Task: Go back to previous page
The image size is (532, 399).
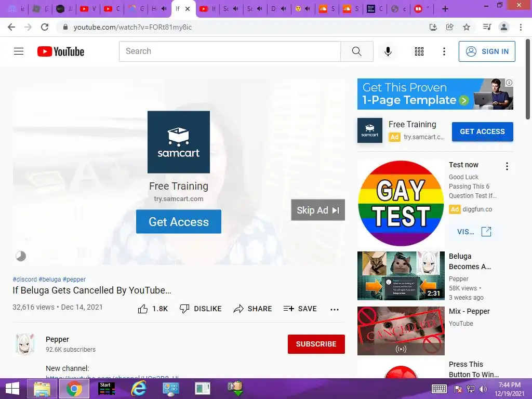Action: (x=11, y=27)
